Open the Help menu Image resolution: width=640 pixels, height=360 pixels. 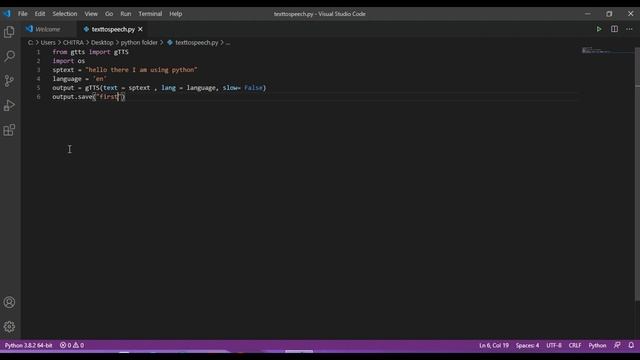point(176,14)
